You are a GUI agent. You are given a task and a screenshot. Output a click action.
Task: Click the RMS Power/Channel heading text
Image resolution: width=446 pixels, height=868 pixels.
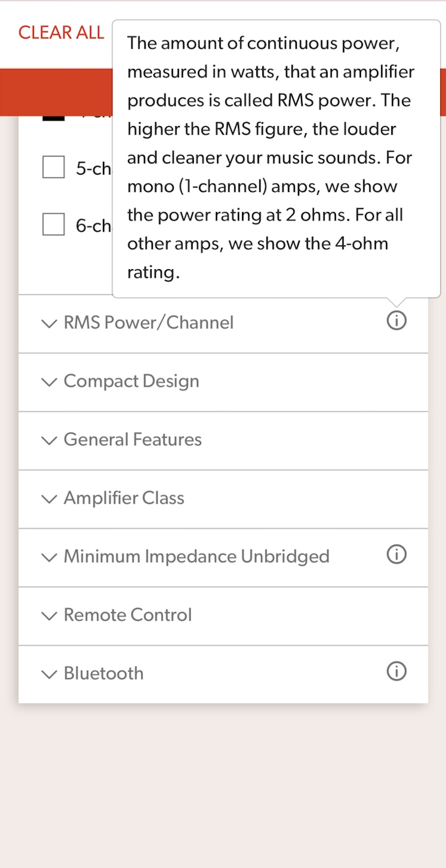click(149, 323)
